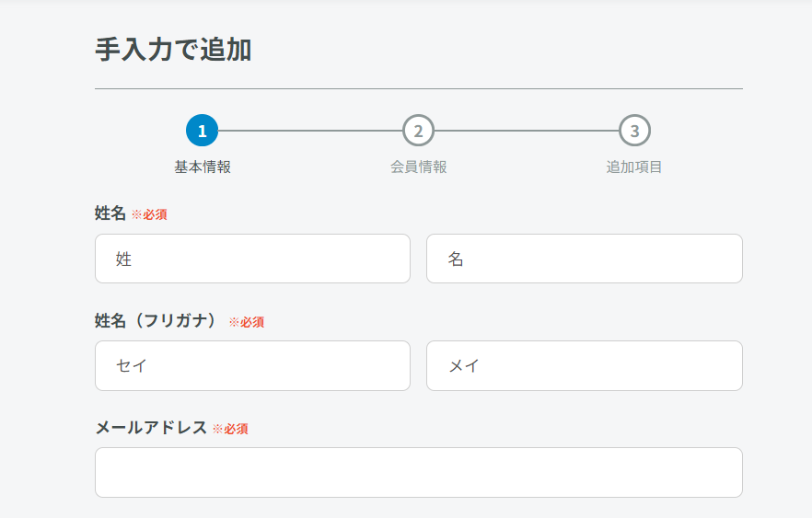Select the メールアドレス input box

pyautogui.click(x=419, y=473)
